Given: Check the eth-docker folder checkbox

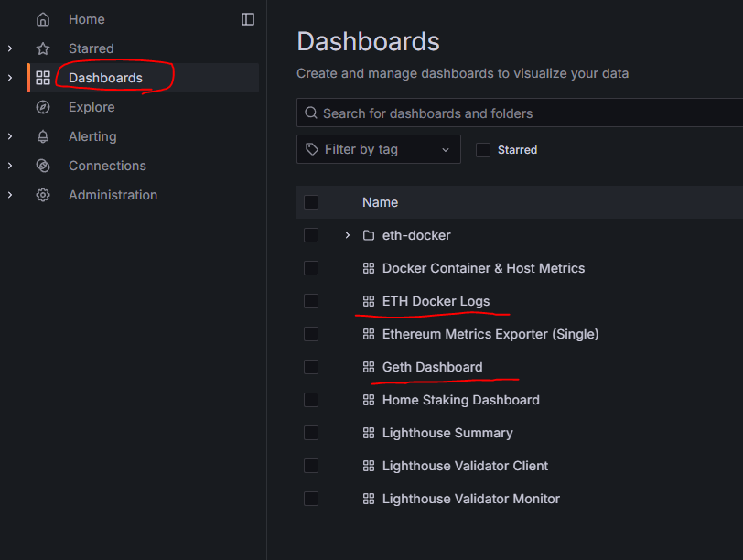Looking at the screenshot, I should click(x=311, y=235).
